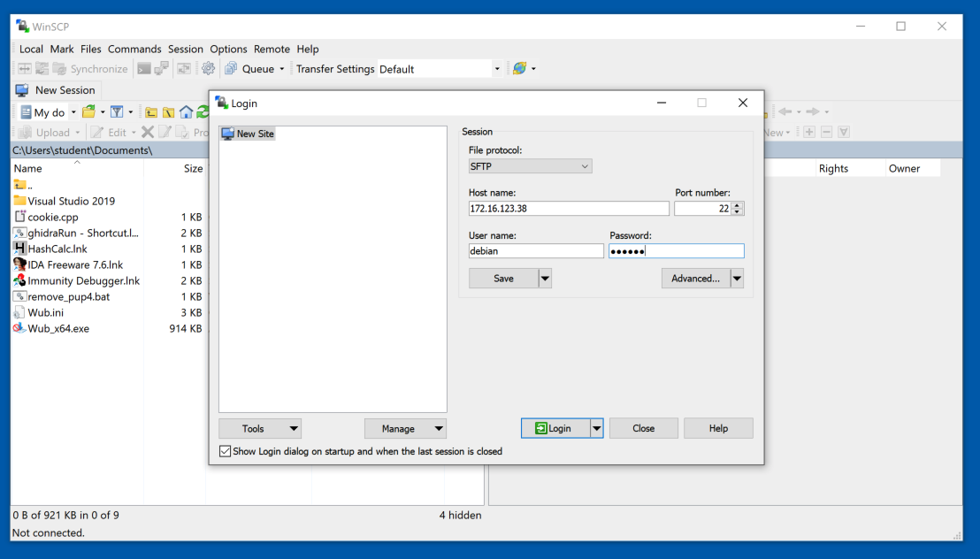
Task: Go to parent directory icon in local toolbar
Action: pos(151,112)
